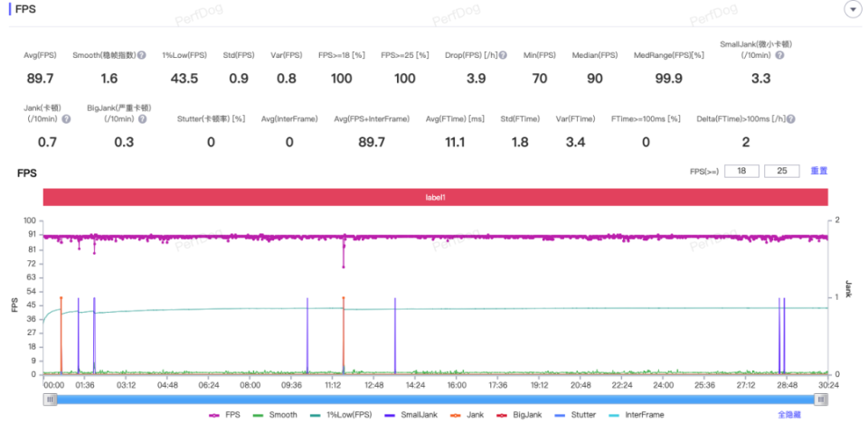Screen dimensions: 868x422
Task: Toggle FPS series in chart legend
Action: pos(224,414)
